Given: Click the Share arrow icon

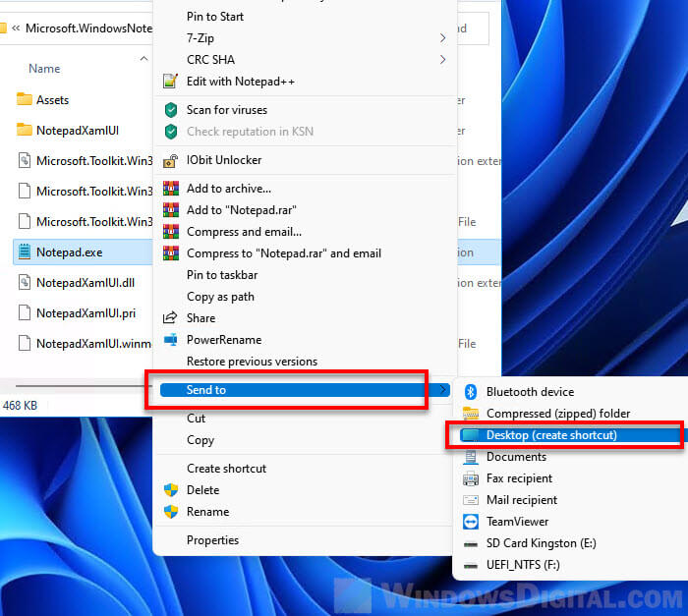Looking at the screenshot, I should point(170,317).
